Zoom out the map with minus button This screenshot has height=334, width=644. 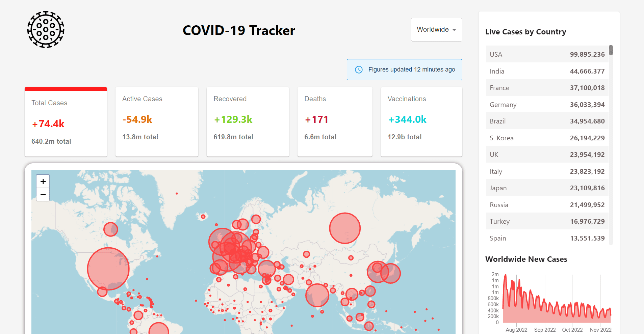tap(43, 195)
